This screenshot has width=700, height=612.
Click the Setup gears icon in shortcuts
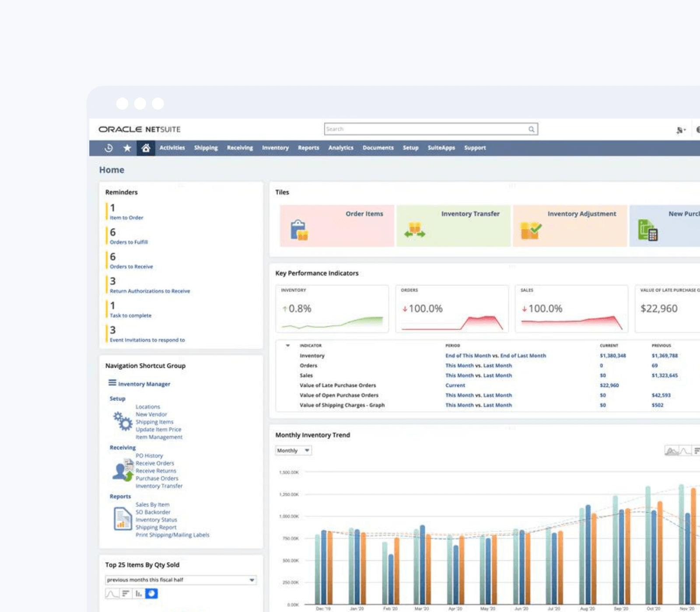click(123, 421)
